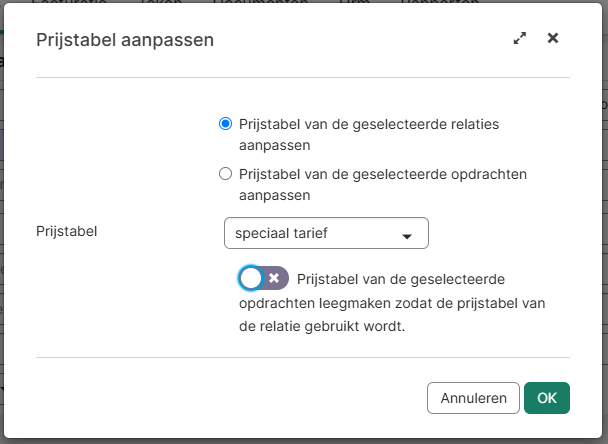The height and width of the screenshot is (444, 608).
Task: Open the Taken tab in background
Action: 160,4
